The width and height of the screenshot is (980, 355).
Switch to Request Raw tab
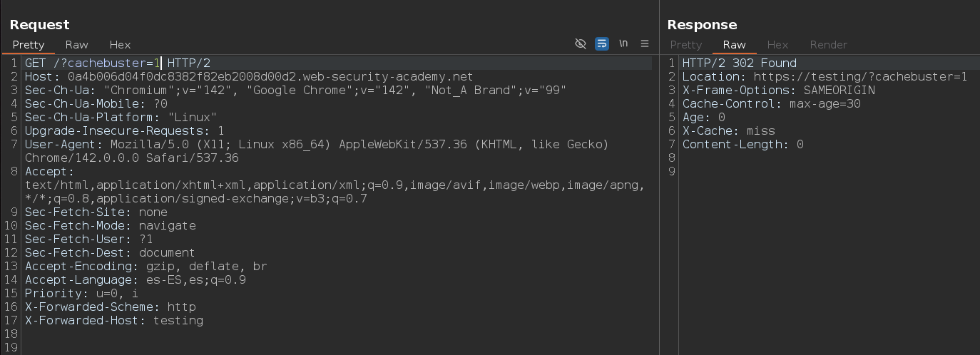point(77,44)
